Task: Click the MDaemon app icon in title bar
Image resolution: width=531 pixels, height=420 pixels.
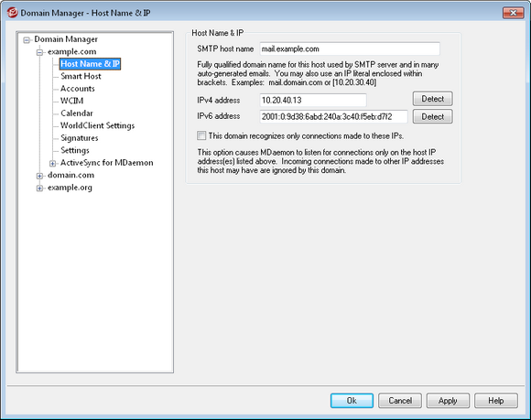Action: click(12, 13)
